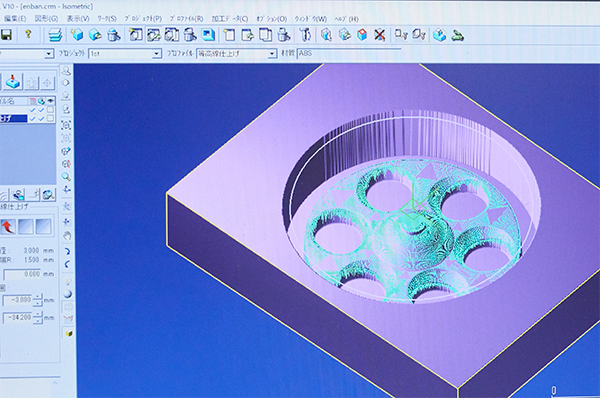Click the cutting tool on blue block icon
600x398 pixels.
pos(13,82)
